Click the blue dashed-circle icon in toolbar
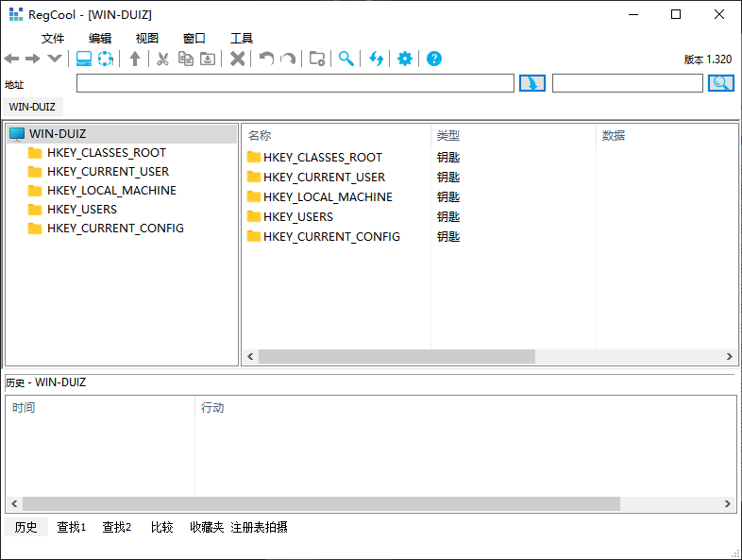 (105, 59)
